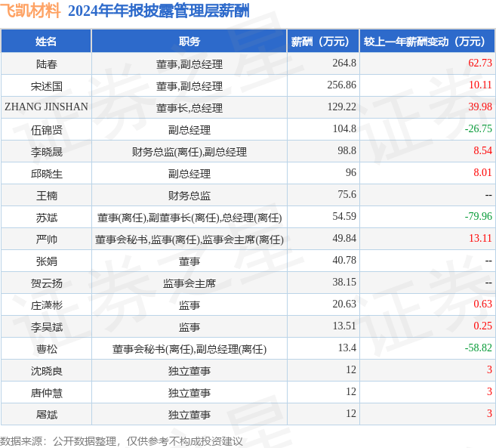Click the salary value 38.15
The height and width of the screenshot is (448, 496).
tap(344, 282)
